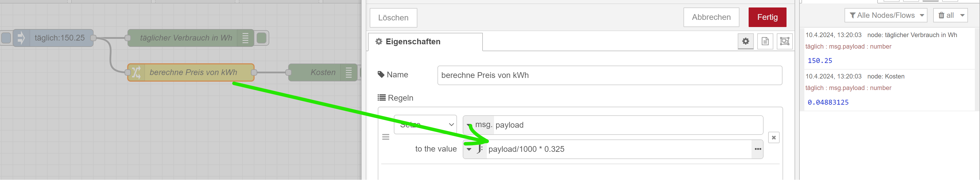Click Kosten debug node list icon
Screen dimensions: 980x180
pyautogui.click(x=348, y=72)
